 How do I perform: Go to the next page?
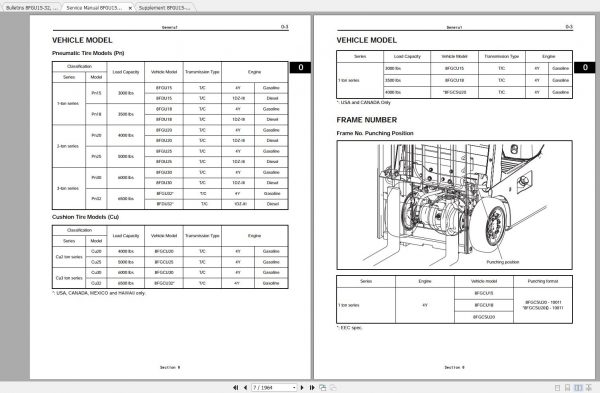(302, 388)
